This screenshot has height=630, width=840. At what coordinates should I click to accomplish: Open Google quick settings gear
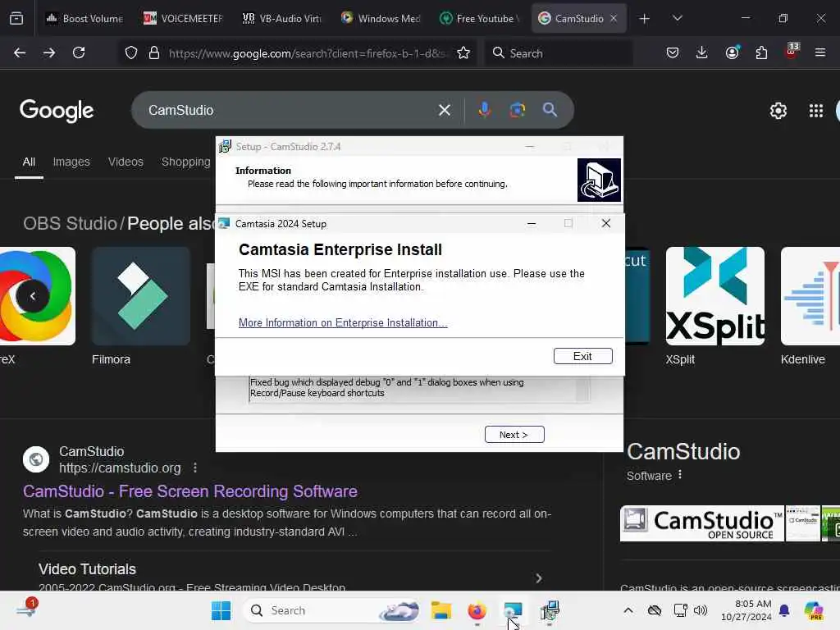(x=778, y=111)
